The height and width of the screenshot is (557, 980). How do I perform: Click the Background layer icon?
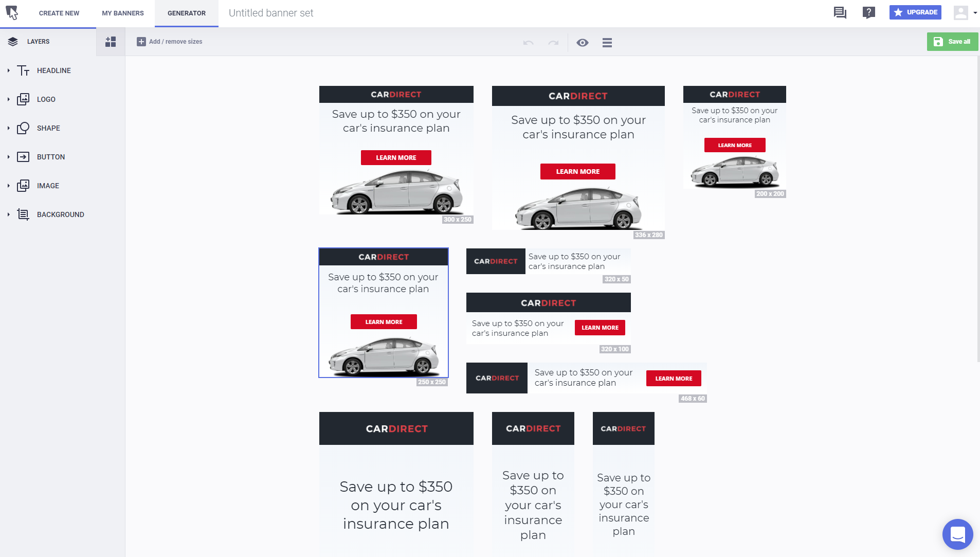pyautogui.click(x=23, y=214)
